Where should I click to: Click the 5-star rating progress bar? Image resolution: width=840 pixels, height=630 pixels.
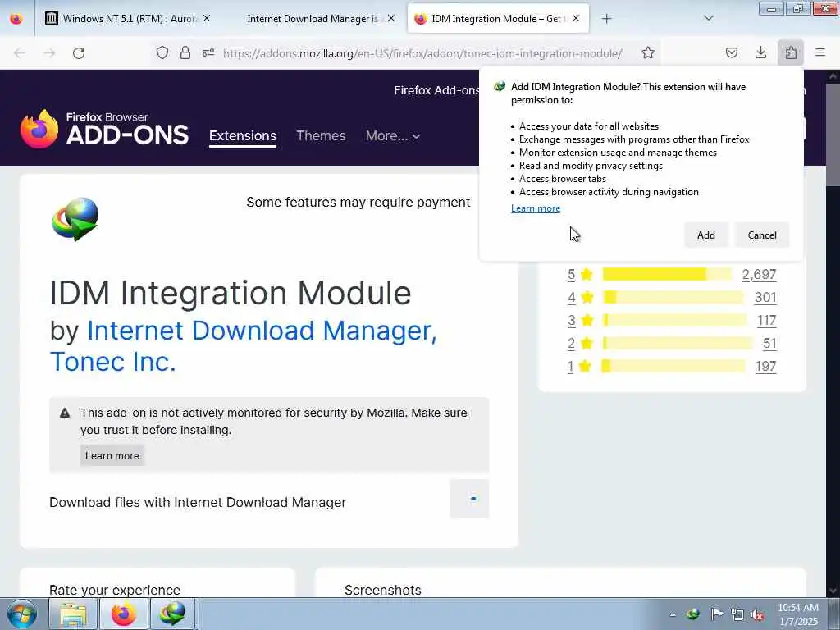point(667,274)
